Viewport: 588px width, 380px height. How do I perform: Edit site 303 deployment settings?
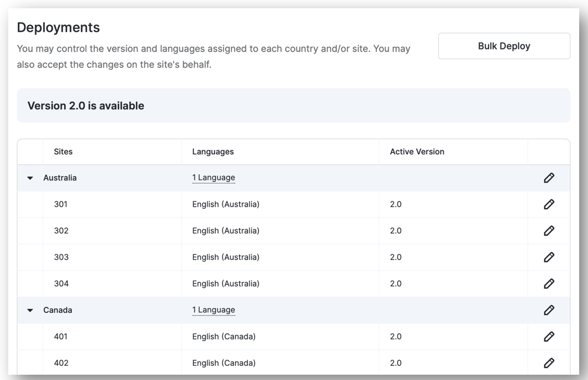tap(549, 257)
